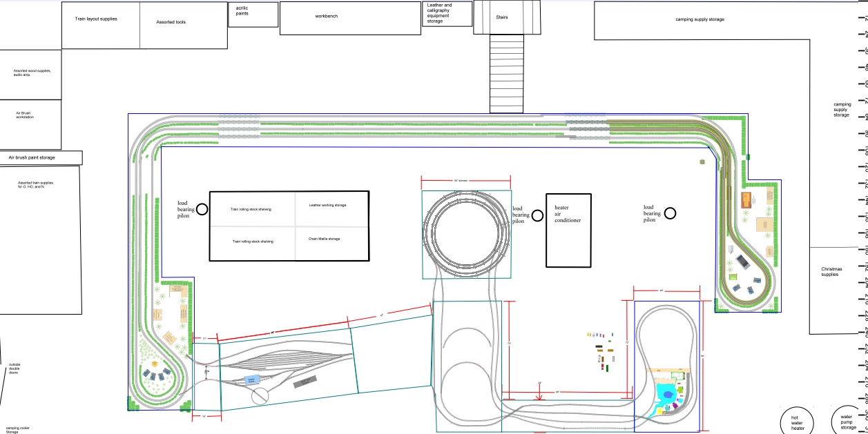
Task: Select the Stairs block at the top
Action: click(506, 17)
